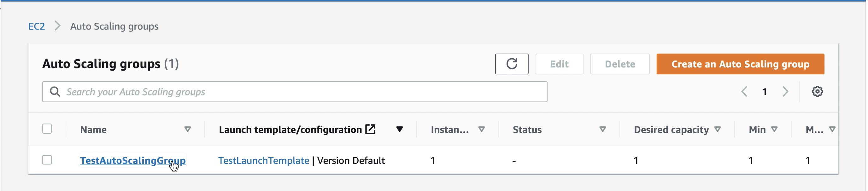868x191 pixels.
Task: Click the search magnifier icon
Action: (x=55, y=92)
